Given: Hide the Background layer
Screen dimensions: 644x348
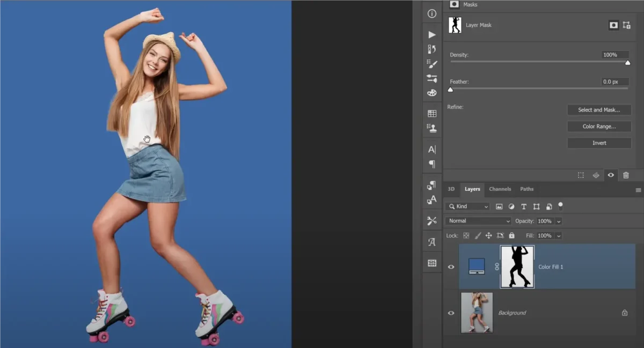Looking at the screenshot, I should 451,313.
